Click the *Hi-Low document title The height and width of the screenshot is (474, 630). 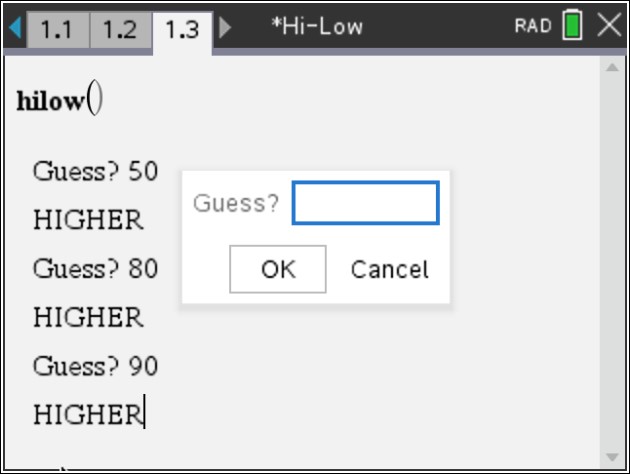point(317,27)
